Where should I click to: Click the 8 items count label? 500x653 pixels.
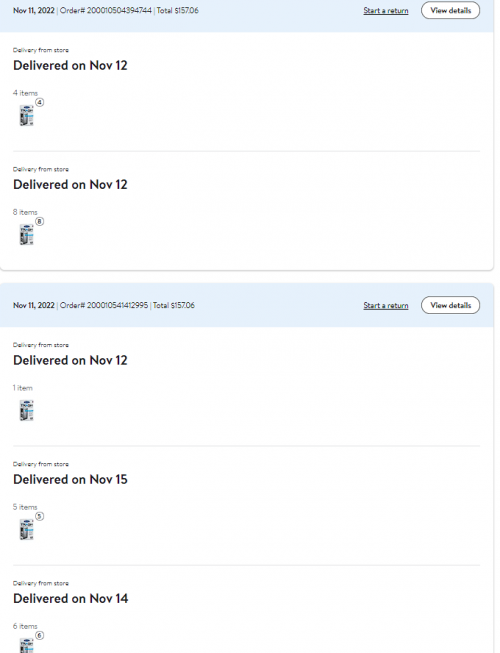coord(25,212)
